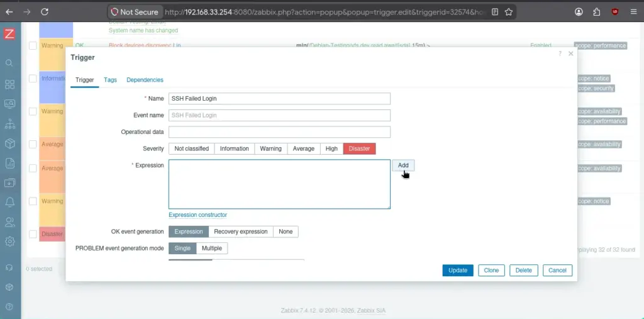Click the Not Secure shield indicator
The width and height of the screenshot is (644, 319).
(x=135, y=12)
